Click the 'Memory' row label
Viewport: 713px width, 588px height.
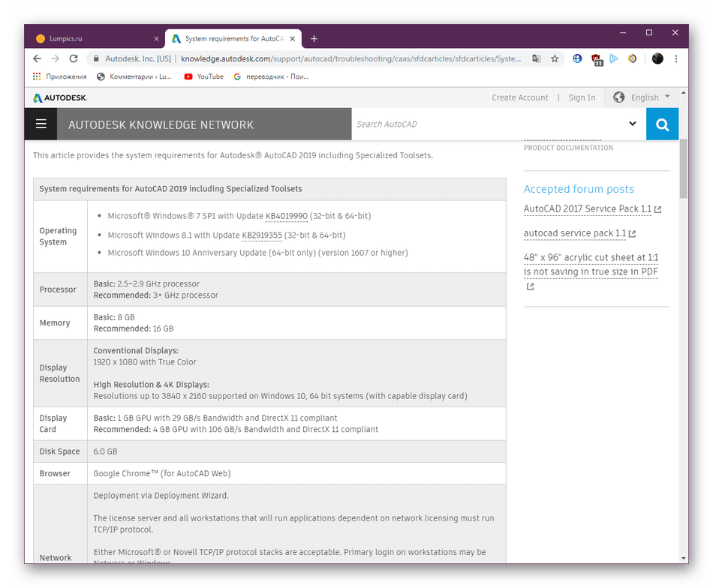coord(55,323)
